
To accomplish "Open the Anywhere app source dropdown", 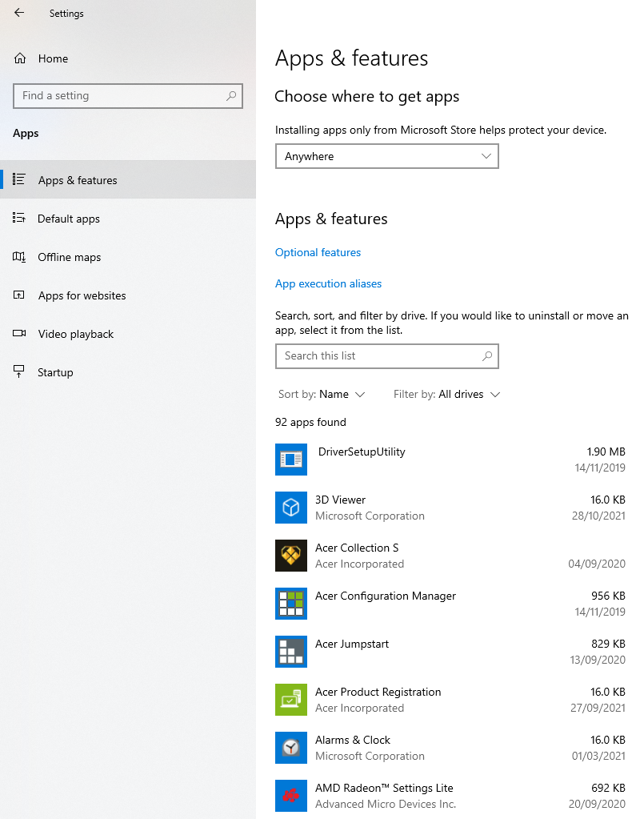I will pos(386,156).
